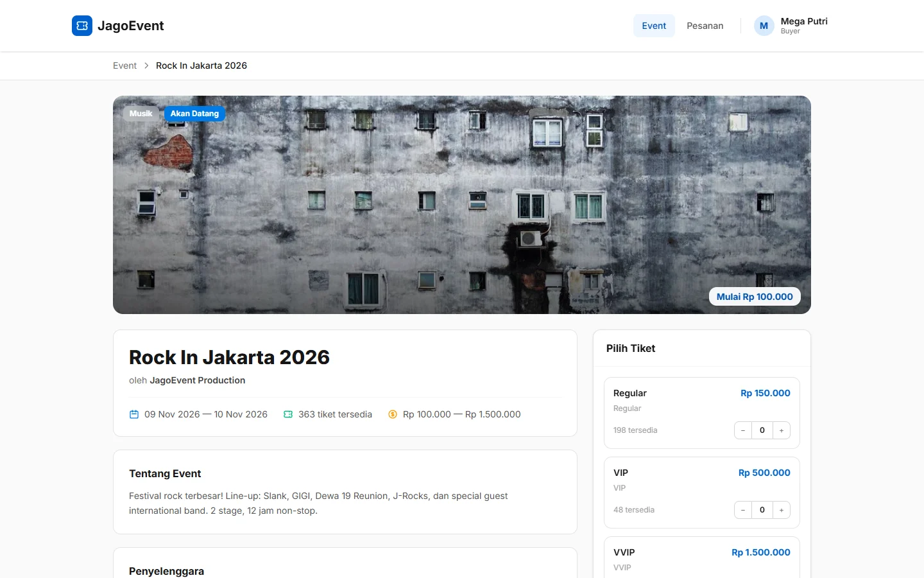Select Rp 100.000 — Rp 1.500.000 range text
Viewport: 924px width, 578px height.
[462, 414]
